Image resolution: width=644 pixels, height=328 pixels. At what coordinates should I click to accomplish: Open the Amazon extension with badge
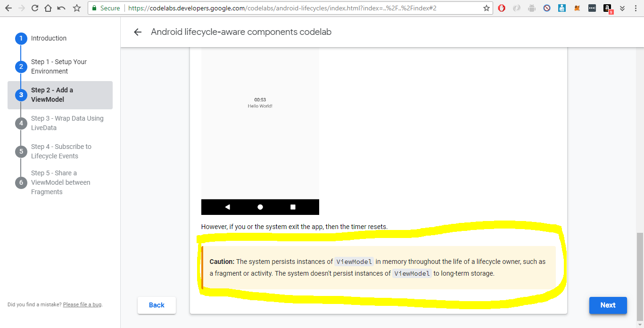(608, 8)
